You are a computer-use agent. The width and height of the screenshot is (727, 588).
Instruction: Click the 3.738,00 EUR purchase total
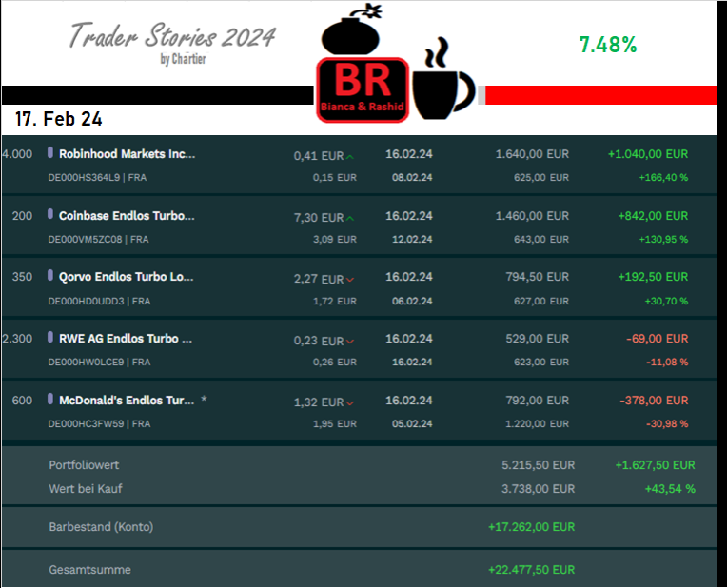pos(539,489)
